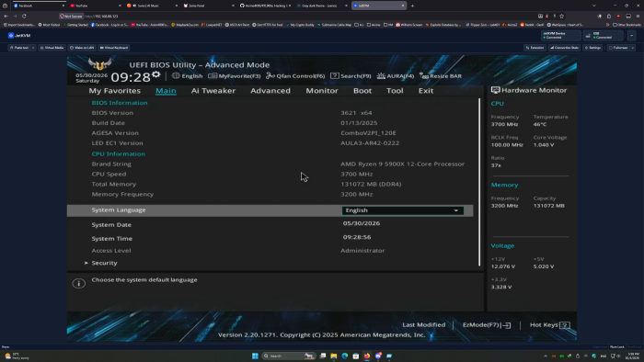
Task: Show the Virtual Keyboard in JetKVM
Action: (114, 48)
